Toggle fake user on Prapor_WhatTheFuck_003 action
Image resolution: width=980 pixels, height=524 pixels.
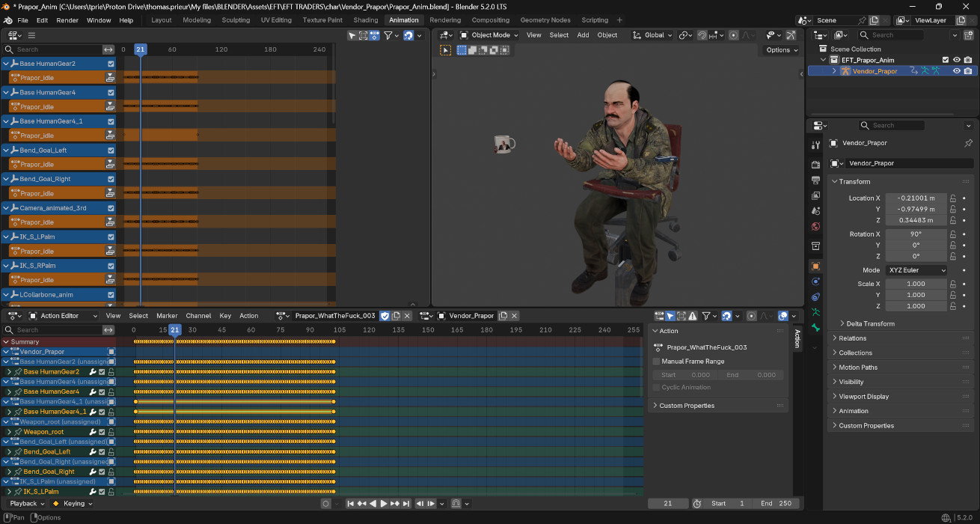click(385, 316)
